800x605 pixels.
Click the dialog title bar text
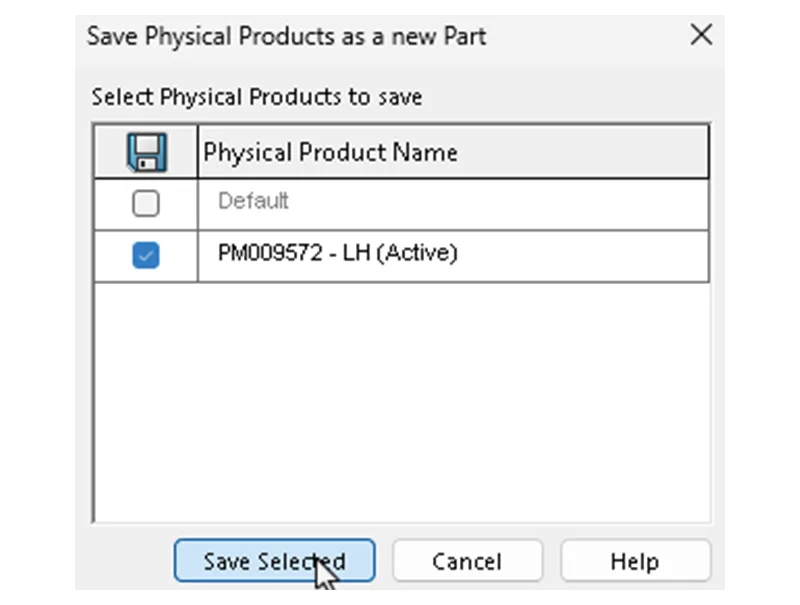[x=286, y=37]
